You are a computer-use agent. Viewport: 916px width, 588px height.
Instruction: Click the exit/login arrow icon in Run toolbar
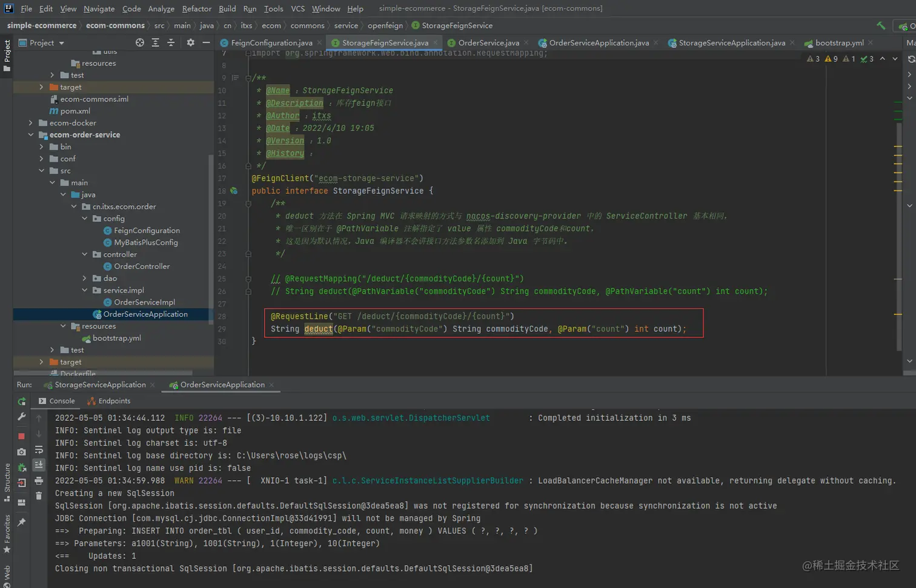coord(22,483)
